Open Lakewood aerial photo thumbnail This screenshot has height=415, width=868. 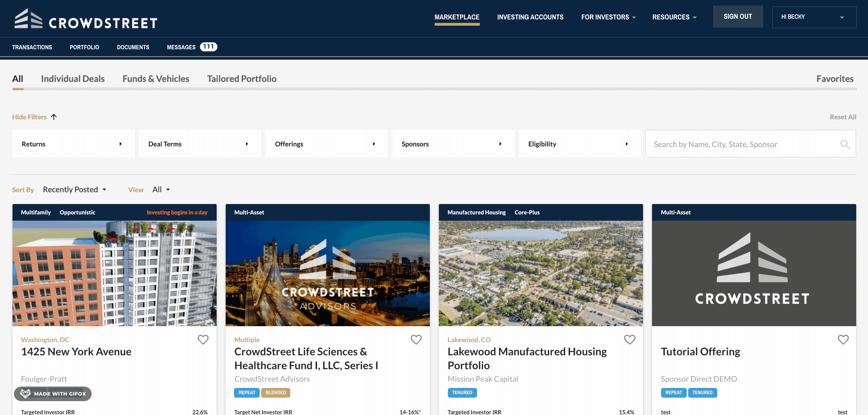[541, 273]
